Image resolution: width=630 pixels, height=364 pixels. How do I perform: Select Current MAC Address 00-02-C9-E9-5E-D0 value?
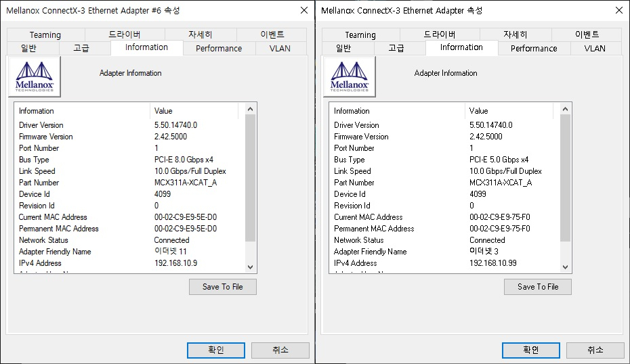point(186,217)
